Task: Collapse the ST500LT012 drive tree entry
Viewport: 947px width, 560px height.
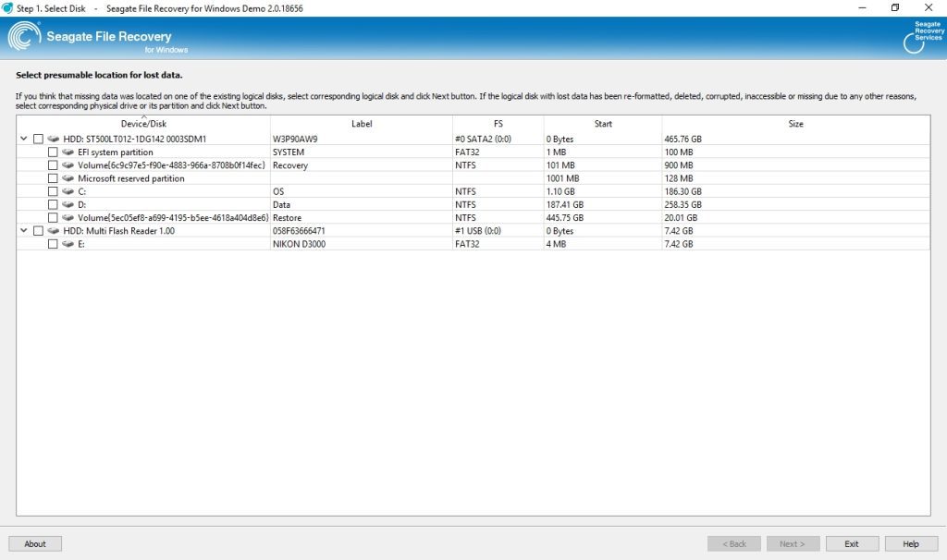Action: tap(24, 139)
